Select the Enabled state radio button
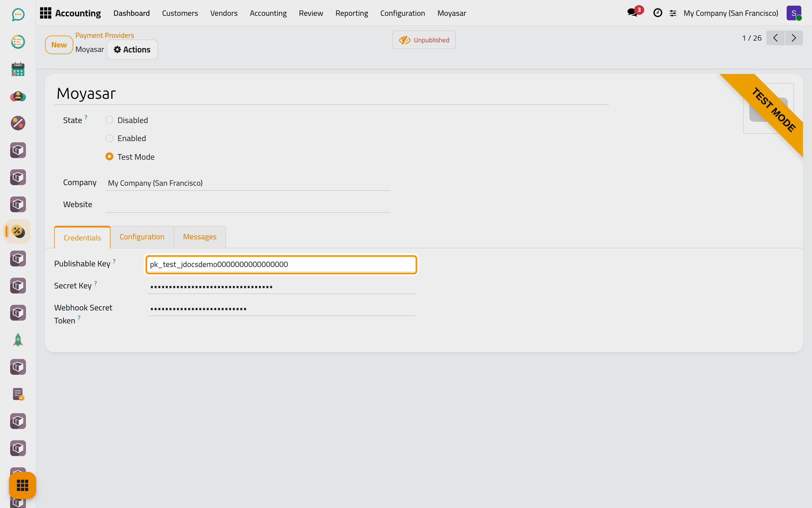 click(109, 138)
